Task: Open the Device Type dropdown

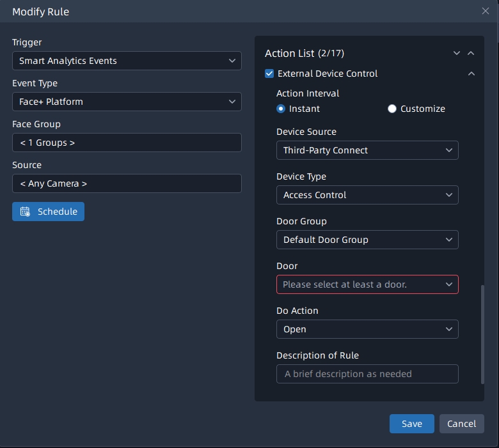Action: 367,195
